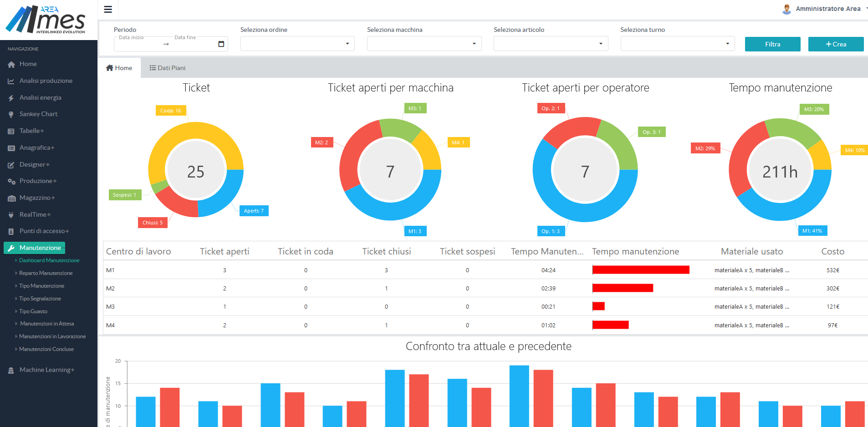This screenshot has width=868, height=427.
Task: Expand the Anagrafica+ sidebar menu
Action: tap(37, 147)
